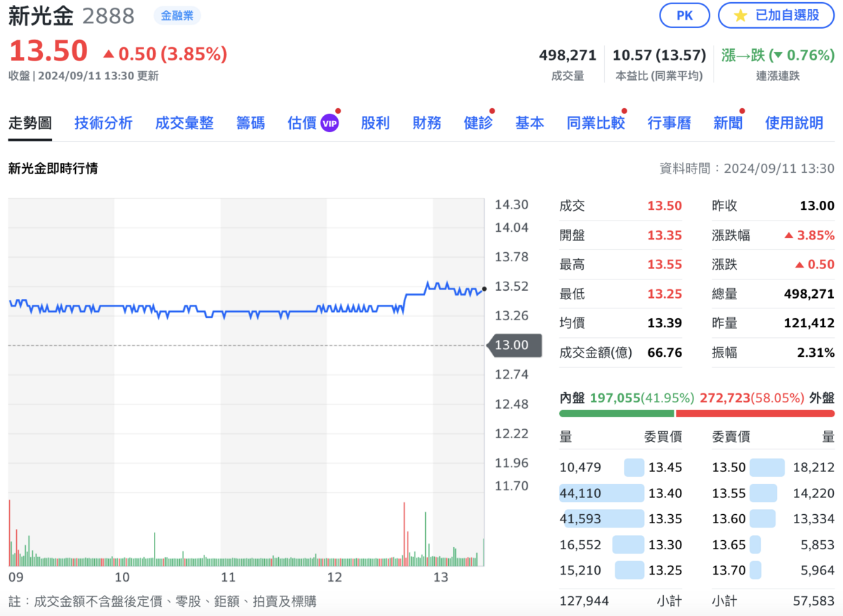Viewport: 843px width, 616px height.
Task: Click ask price 13.70 row
Action: click(x=773, y=570)
